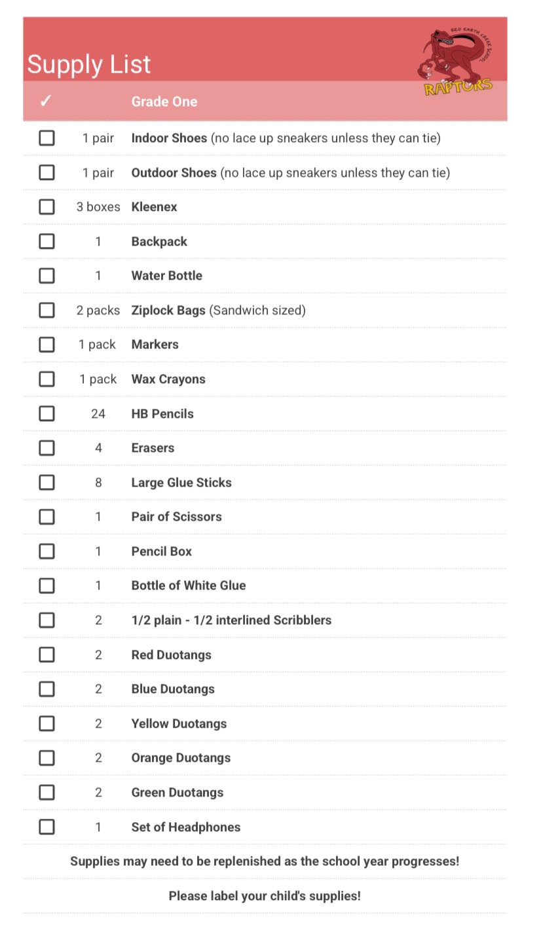Check the Pencil Box checkbox
Image resolution: width=560 pixels, height=940 pixels.
click(x=47, y=551)
